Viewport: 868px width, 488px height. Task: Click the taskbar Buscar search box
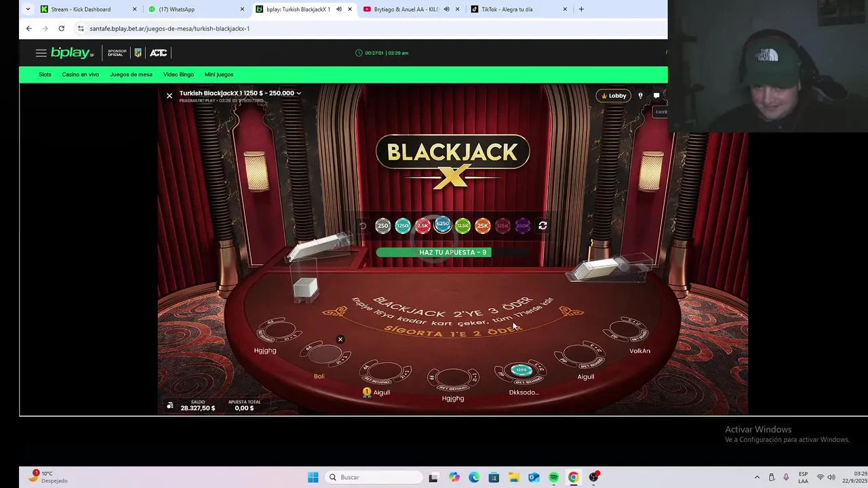[x=374, y=477]
